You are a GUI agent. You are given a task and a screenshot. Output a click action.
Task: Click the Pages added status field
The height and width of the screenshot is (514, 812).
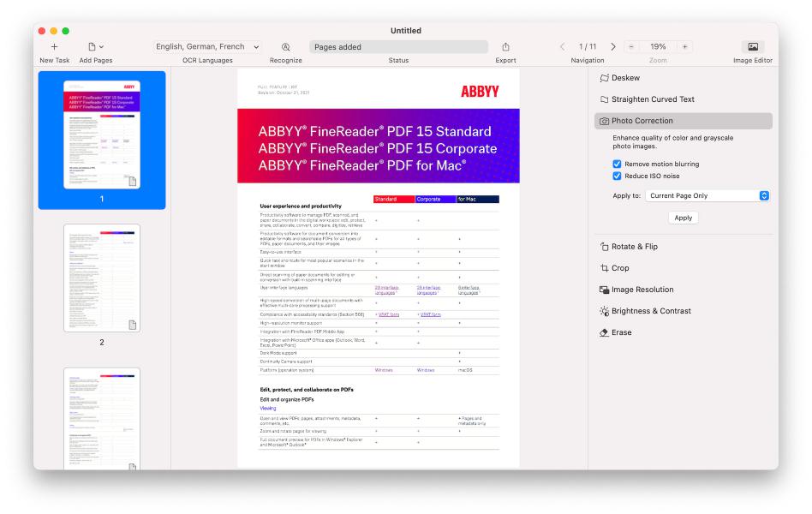coord(399,46)
